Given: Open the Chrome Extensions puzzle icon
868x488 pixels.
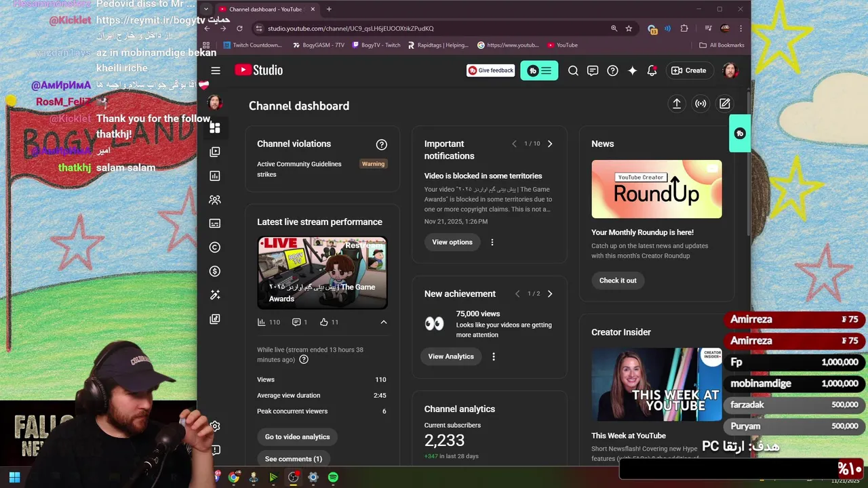Looking at the screenshot, I should pos(684,28).
